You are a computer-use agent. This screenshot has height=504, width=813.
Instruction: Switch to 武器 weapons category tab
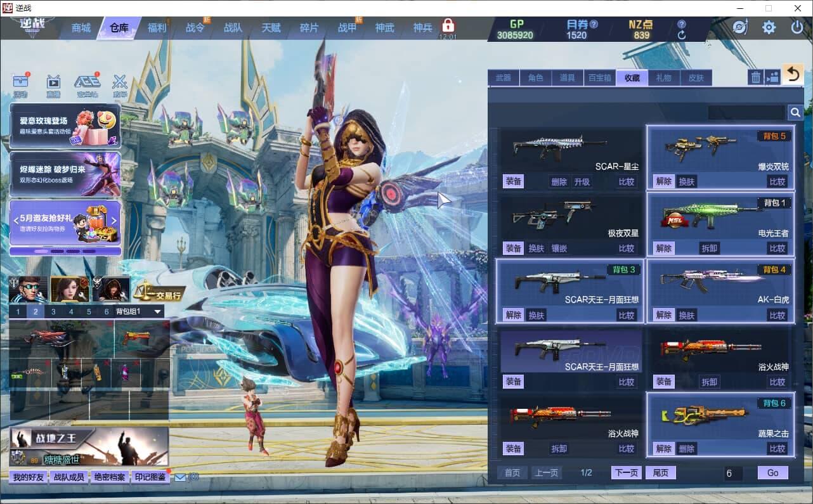tap(504, 78)
